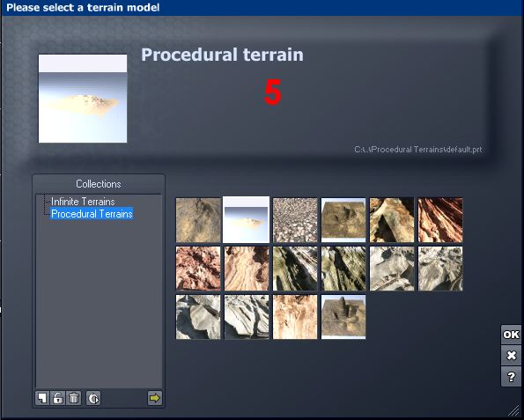Click the large Procedural terrain preview image
This screenshot has width=524, height=420.
(x=83, y=99)
